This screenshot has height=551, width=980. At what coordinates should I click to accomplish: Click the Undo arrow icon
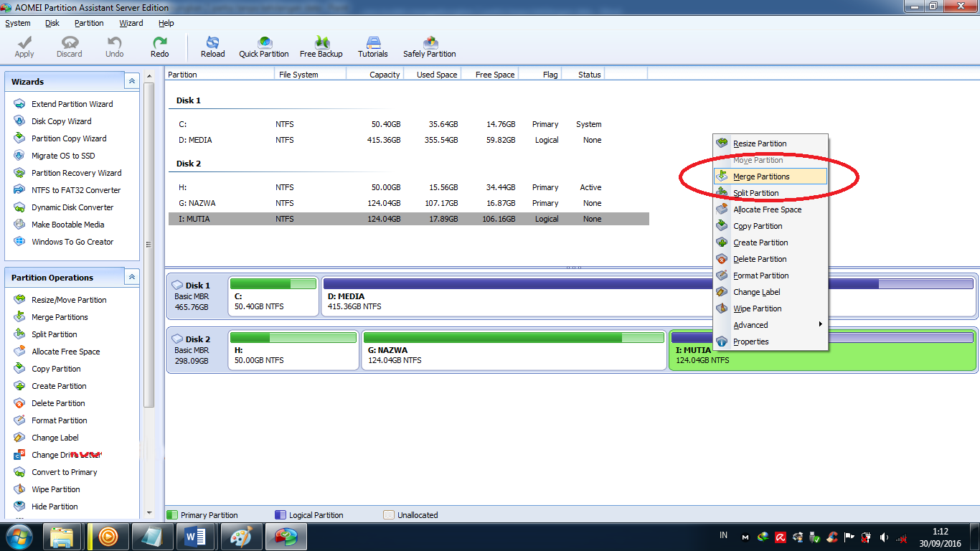click(x=115, y=43)
